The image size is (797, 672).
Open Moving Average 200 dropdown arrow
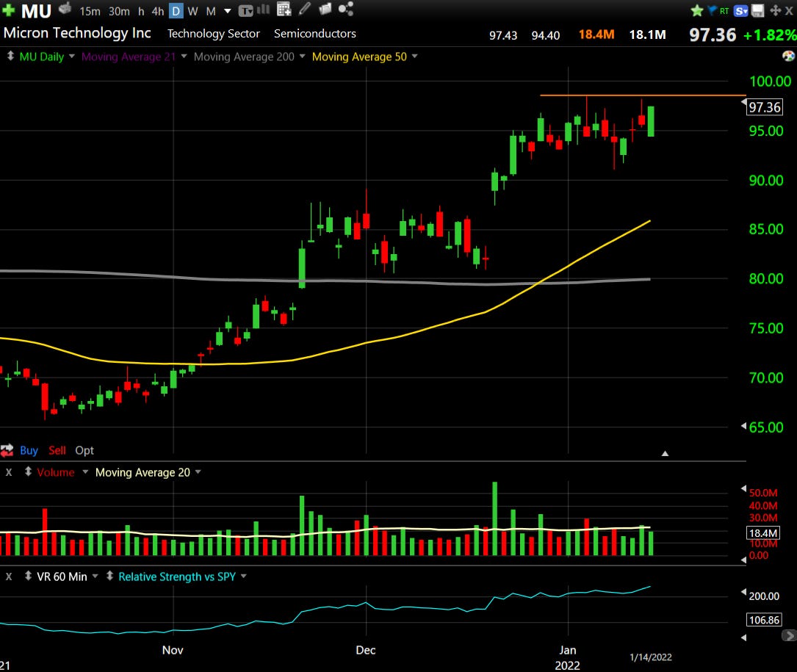303,56
